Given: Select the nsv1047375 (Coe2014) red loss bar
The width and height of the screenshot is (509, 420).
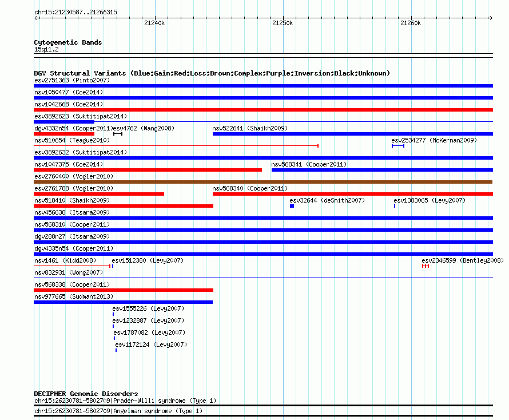Looking at the screenshot, I should point(148,170).
